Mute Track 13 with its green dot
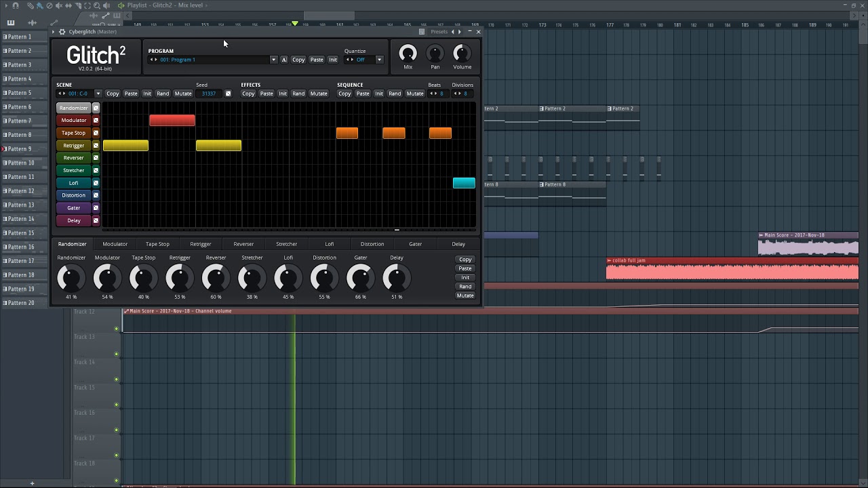 (117, 354)
